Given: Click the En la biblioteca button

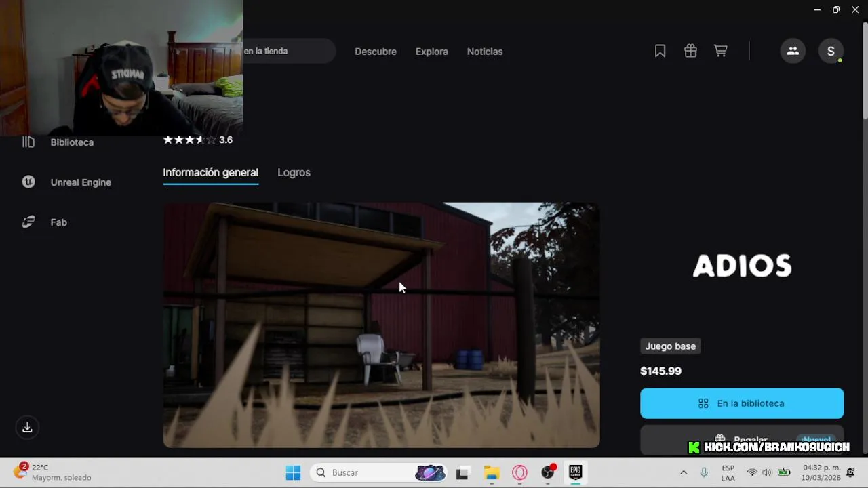Looking at the screenshot, I should 742,403.
